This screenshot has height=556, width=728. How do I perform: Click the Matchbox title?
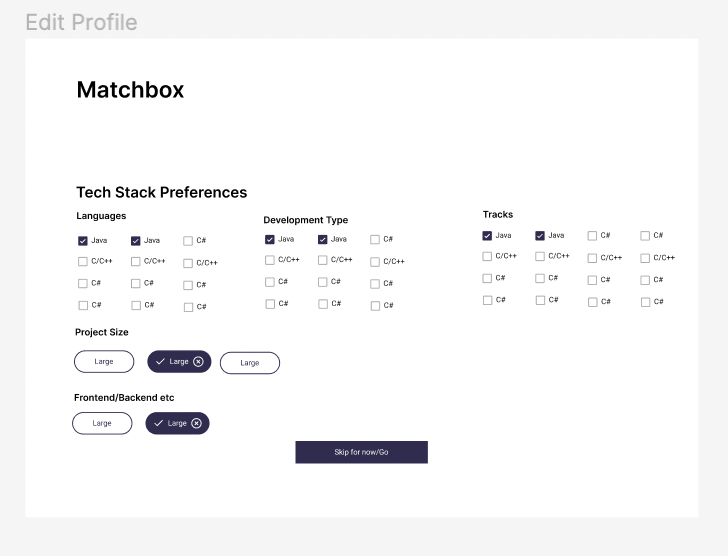(x=130, y=90)
